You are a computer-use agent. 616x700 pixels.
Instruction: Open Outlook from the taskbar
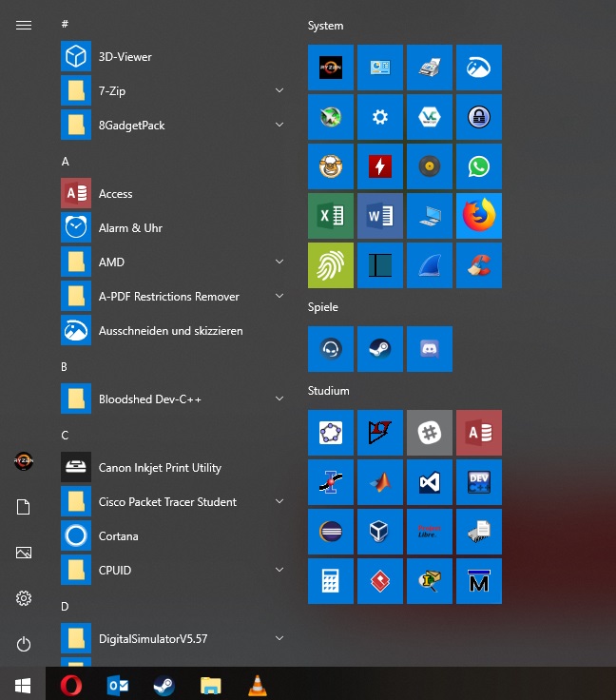(118, 686)
